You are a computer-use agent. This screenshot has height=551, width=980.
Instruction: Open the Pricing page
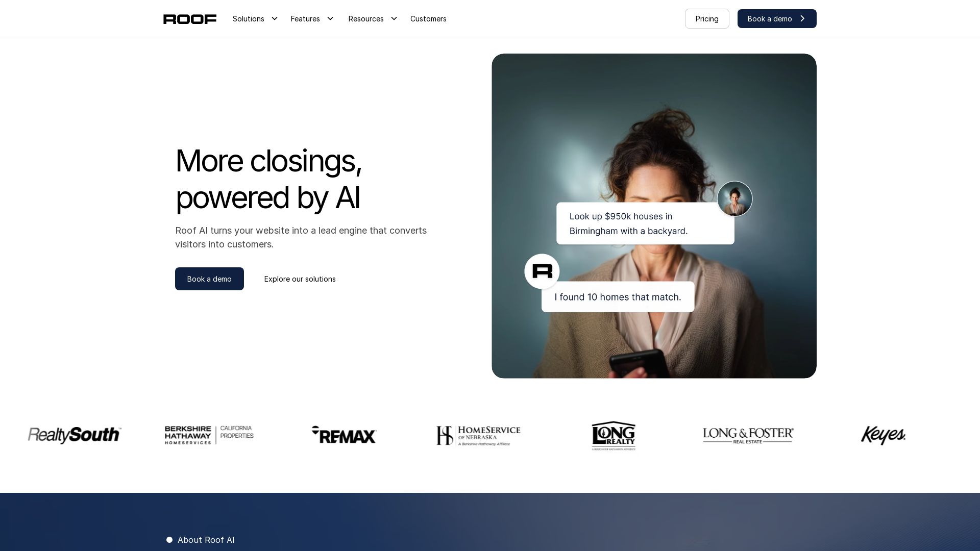click(x=706, y=19)
